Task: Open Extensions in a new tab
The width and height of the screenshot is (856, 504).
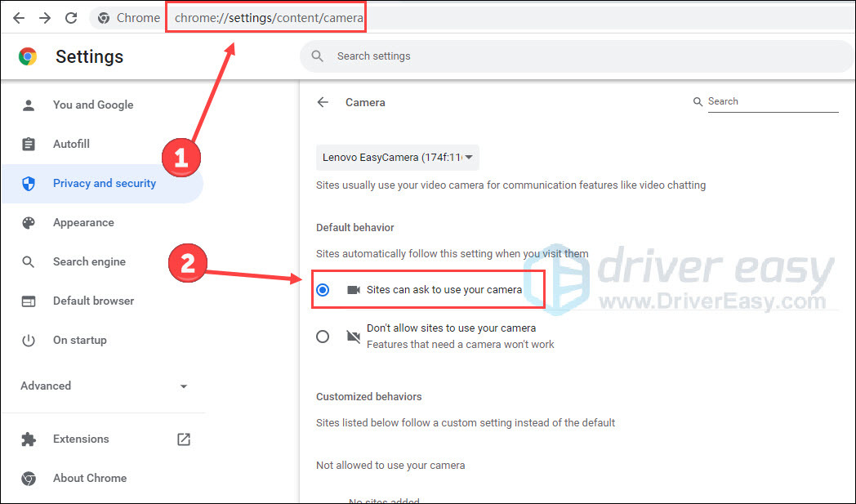Action: click(x=183, y=439)
